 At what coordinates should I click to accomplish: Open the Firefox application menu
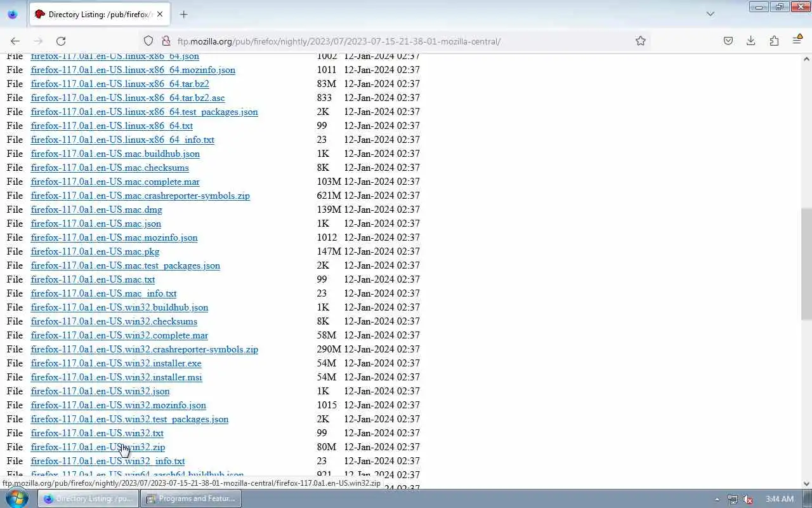(x=797, y=41)
